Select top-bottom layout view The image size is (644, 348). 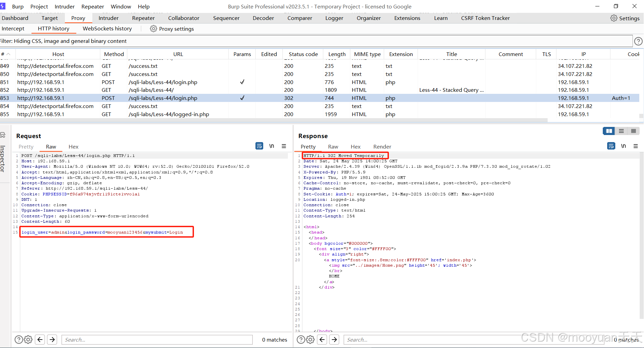[x=621, y=131]
